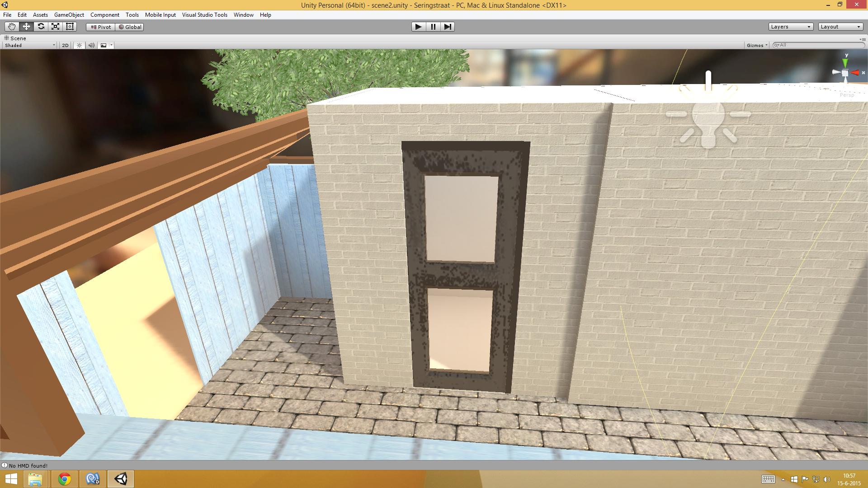The width and height of the screenshot is (868, 488).
Task: Select the Rect transform tool
Action: [70, 27]
